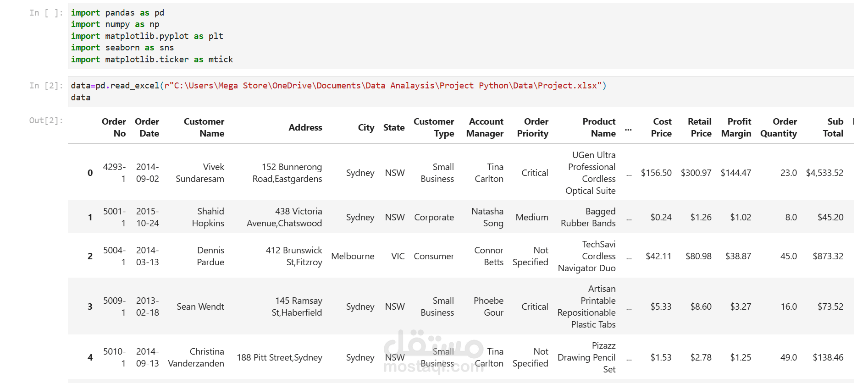Select the 'Vivek Sundaresam' customer cell
Viewport: 868px width, 383px height.
(200, 173)
